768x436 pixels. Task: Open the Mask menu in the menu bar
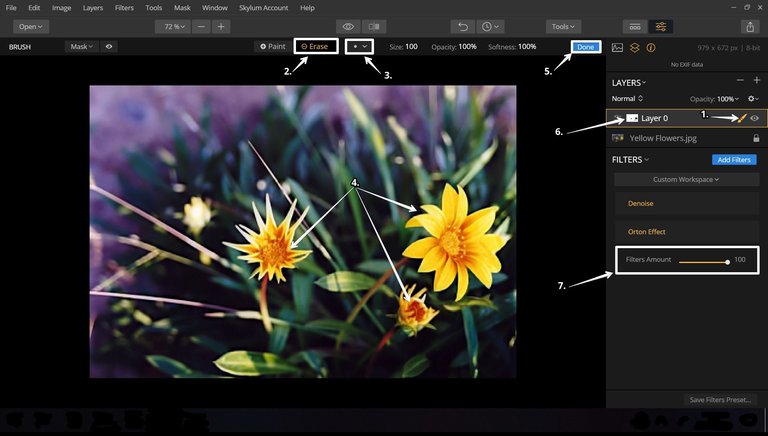click(x=182, y=8)
